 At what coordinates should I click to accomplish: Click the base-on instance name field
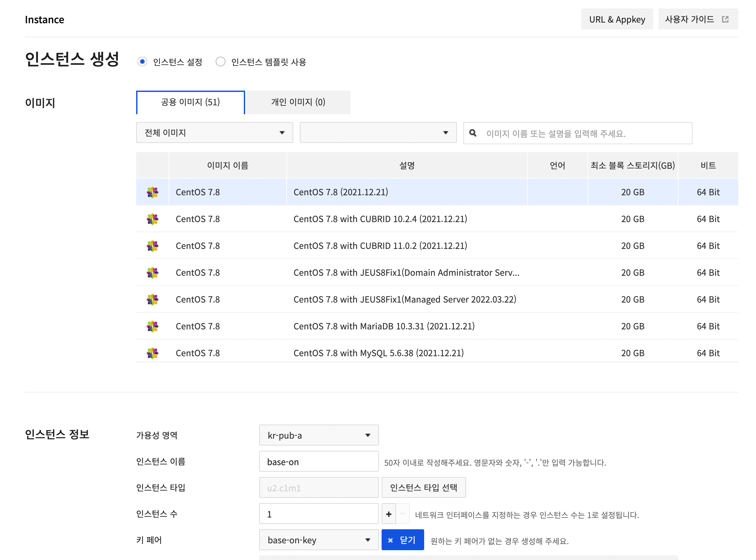318,461
